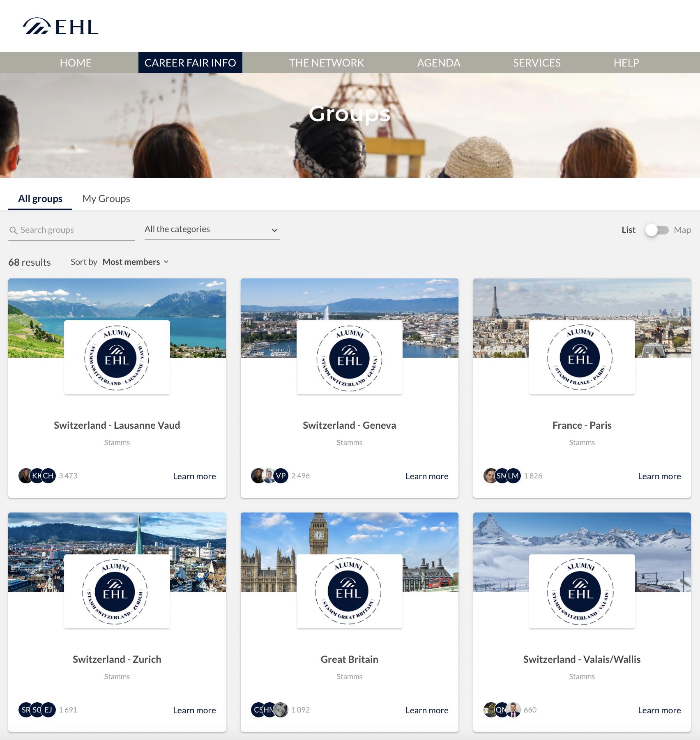Viewport: 700px width, 740px height.
Task: Click the LM member avatar on Paris card
Action: pos(513,476)
